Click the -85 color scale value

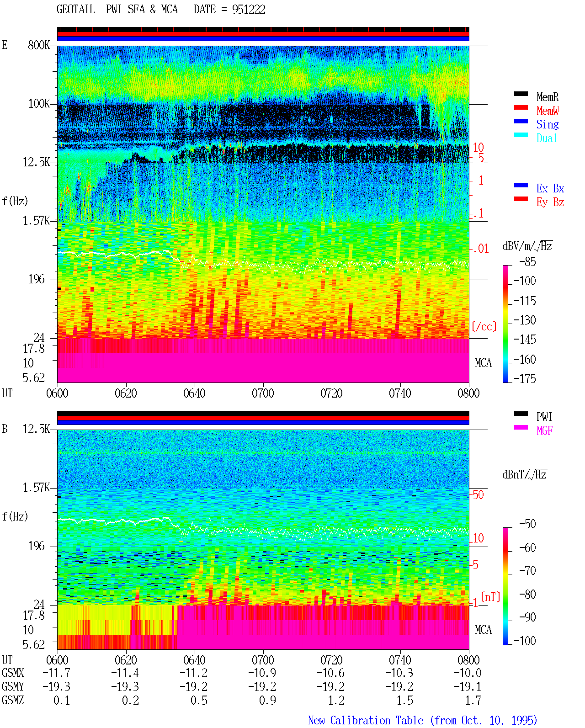click(527, 262)
